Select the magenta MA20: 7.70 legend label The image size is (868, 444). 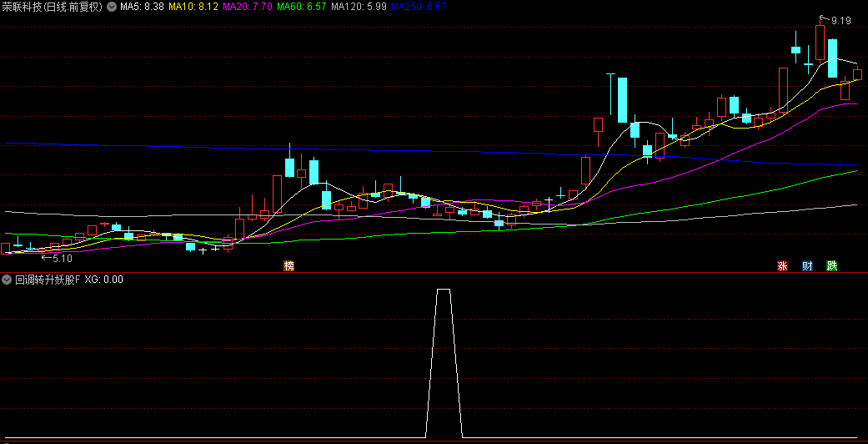tap(248, 7)
